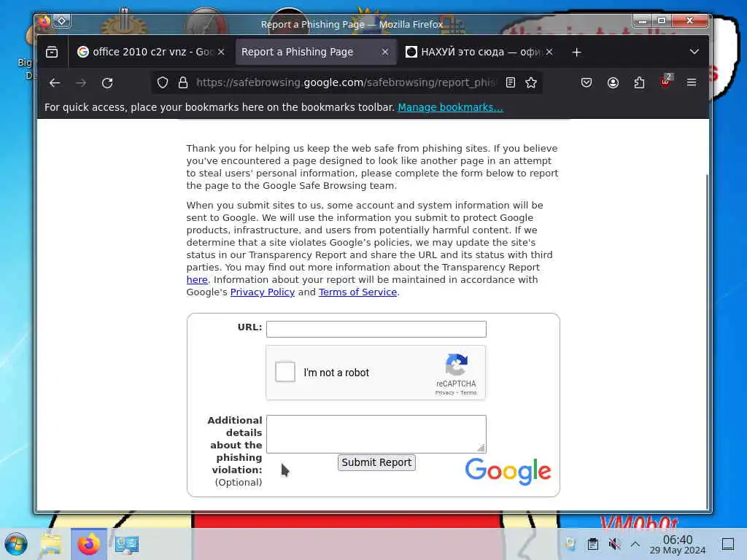Screen dimensions: 747x560
Task: Open the uBlock extension icon with badge
Action: coord(665,82)
